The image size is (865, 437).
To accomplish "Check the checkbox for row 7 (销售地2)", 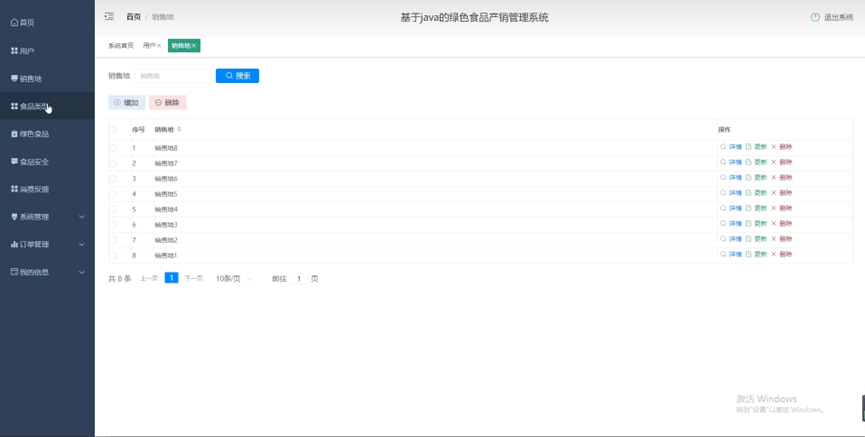I will [113, 240].
